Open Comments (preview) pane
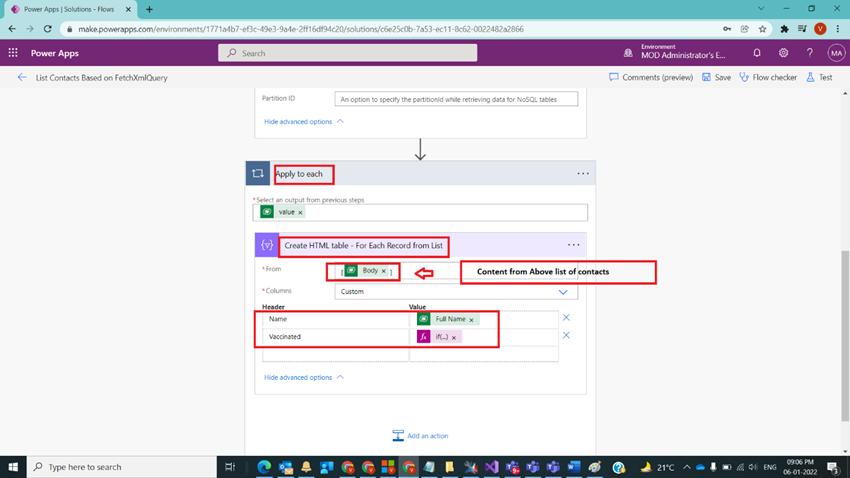 pos(651,77)
